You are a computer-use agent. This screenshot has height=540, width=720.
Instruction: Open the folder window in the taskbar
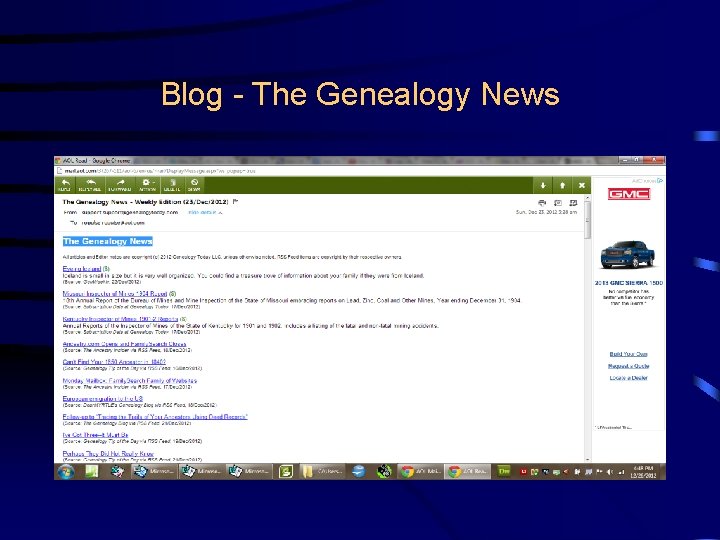coord(321,472)
